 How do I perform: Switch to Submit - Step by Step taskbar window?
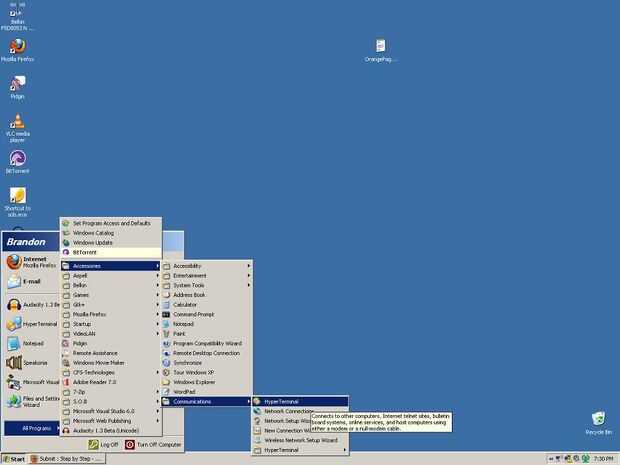[67, 459]
